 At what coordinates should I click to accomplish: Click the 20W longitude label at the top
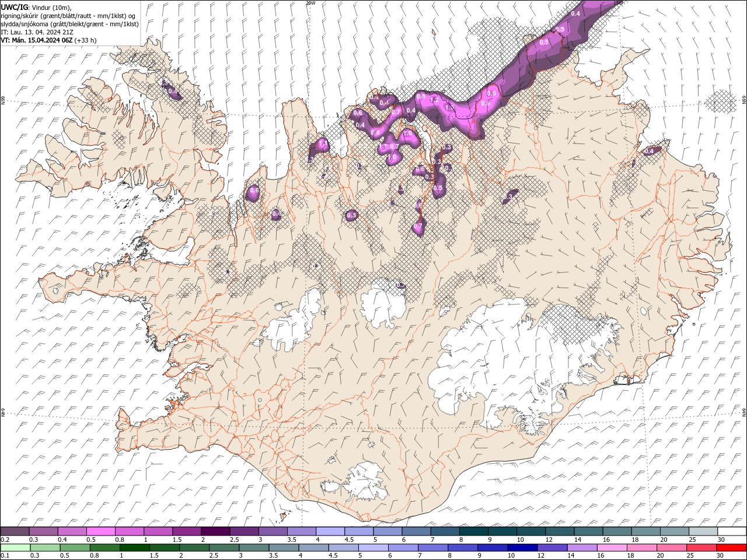pos(310,3)
